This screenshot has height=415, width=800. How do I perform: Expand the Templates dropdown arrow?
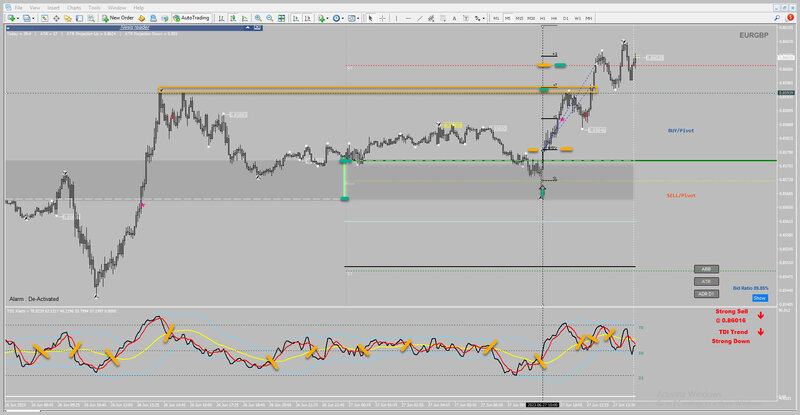358,18
